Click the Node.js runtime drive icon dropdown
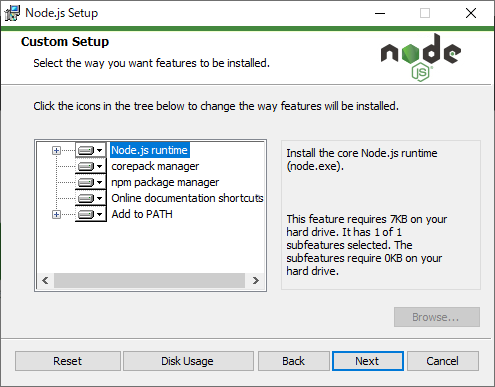 click(91, 150)
